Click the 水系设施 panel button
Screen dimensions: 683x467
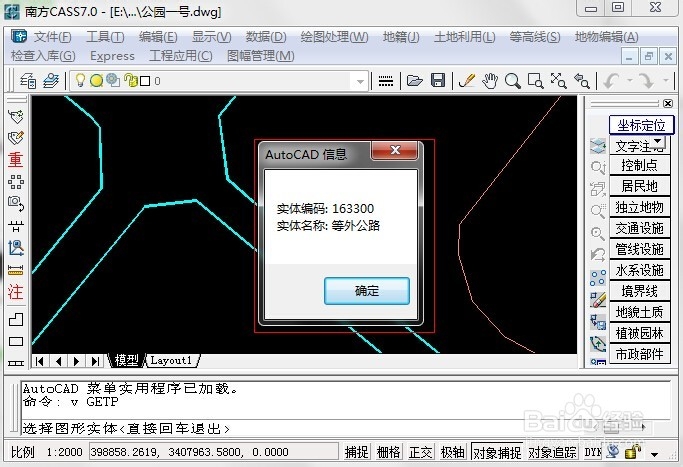[639, 270]
